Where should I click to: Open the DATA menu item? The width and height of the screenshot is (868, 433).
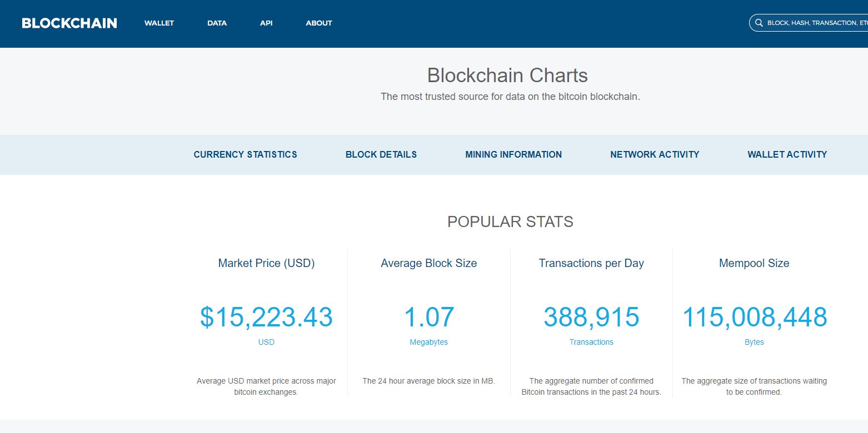pos(217,23)
